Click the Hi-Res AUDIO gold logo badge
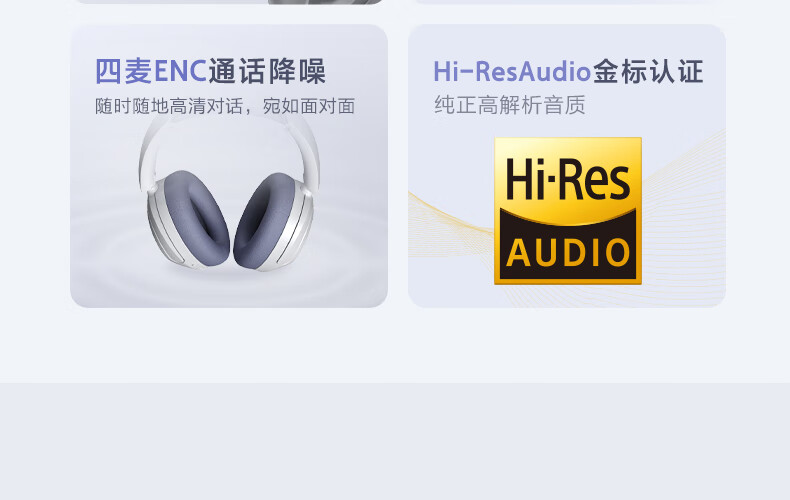This screenshot has width=790, height=500. 568,211
